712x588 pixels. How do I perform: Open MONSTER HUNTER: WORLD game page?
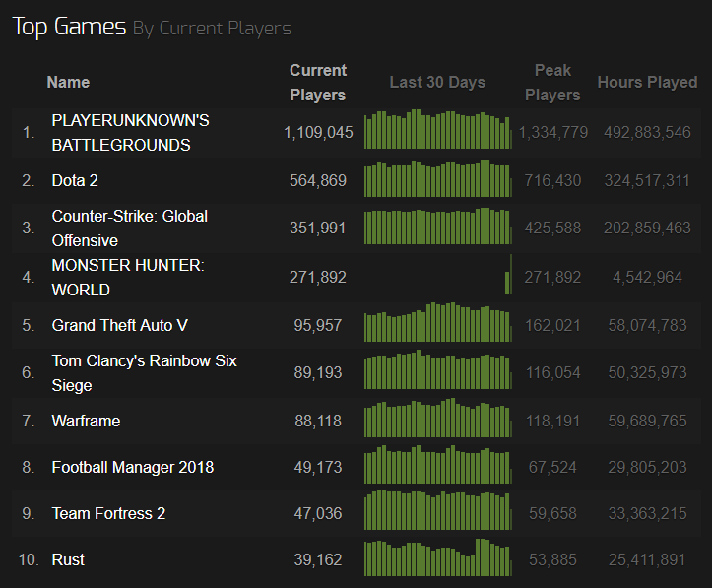pyautogui.click(x=128, y=277)
